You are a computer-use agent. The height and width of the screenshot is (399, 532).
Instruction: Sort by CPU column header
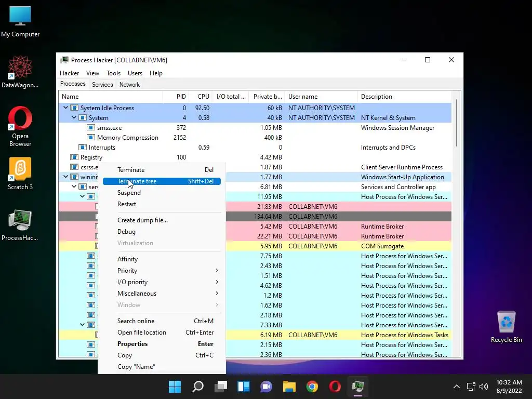201,97
